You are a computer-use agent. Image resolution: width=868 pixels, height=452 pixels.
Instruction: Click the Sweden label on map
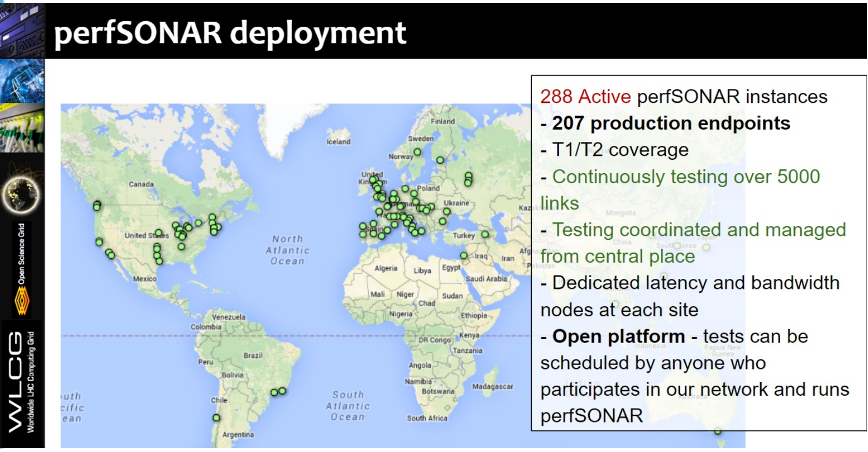421,139
